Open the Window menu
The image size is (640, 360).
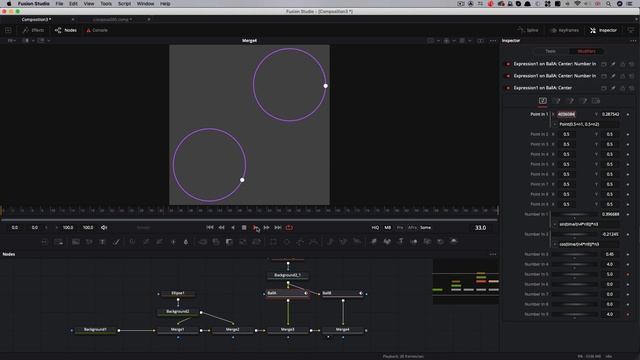145,4
